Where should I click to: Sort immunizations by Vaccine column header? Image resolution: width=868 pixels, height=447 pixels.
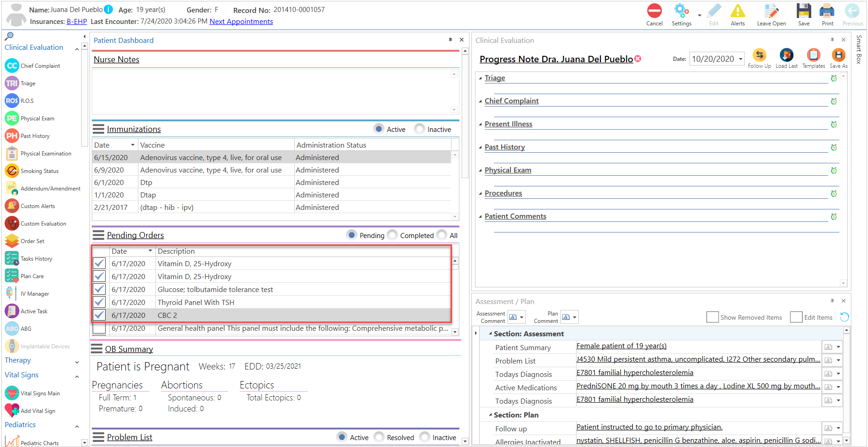(216, 145)
